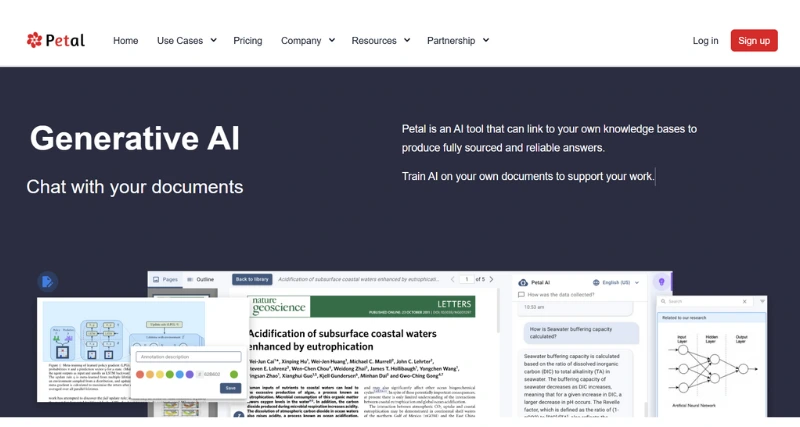Click the Petal flower logo

pos(35,40)
